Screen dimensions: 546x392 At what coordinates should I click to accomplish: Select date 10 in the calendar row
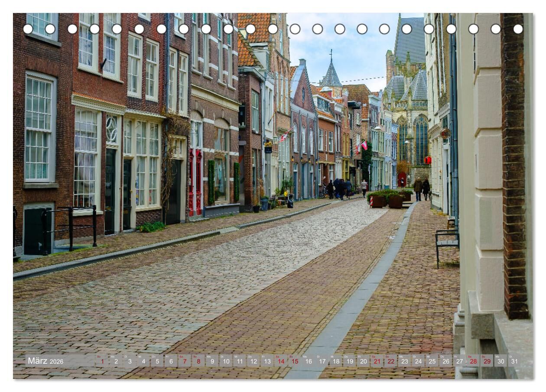226,361
